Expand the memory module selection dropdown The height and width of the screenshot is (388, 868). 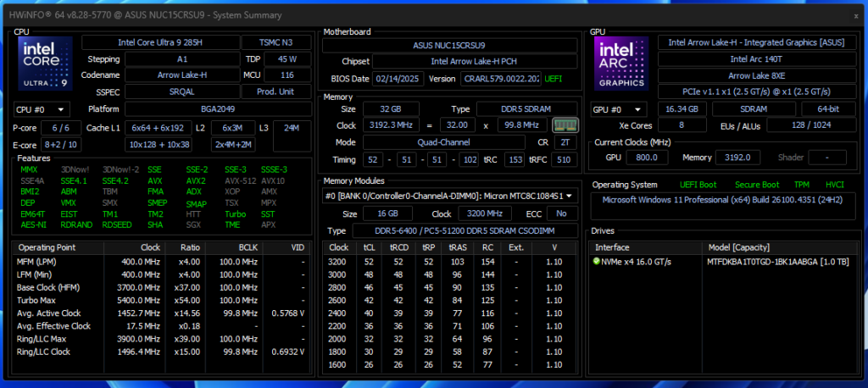(450, 196)
